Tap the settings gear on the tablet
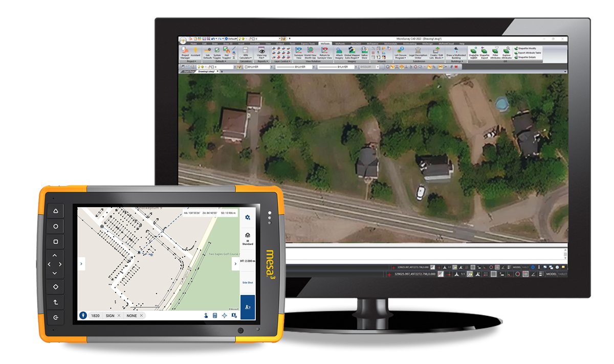The width and height of the screenshot is (614, 364). [x=248, y=217]
